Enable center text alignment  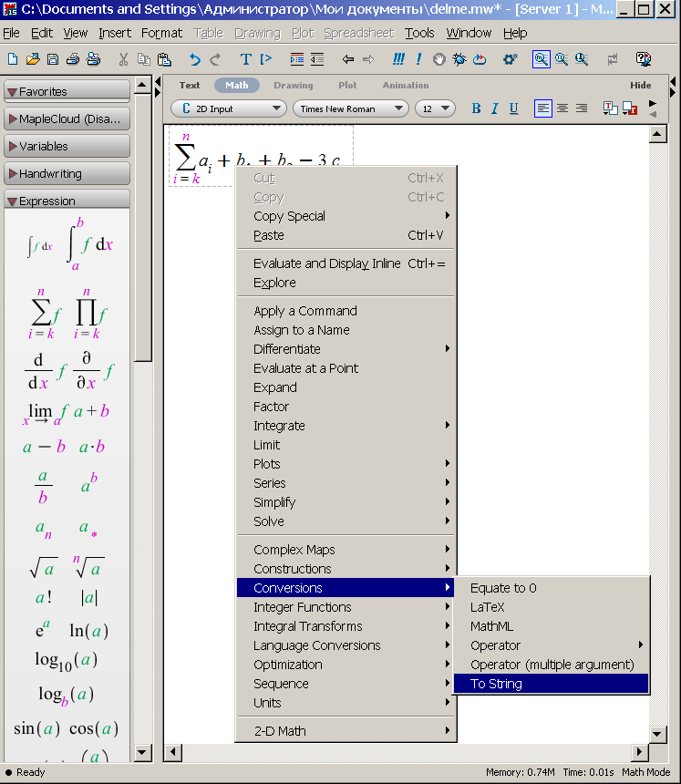point(562,108)
